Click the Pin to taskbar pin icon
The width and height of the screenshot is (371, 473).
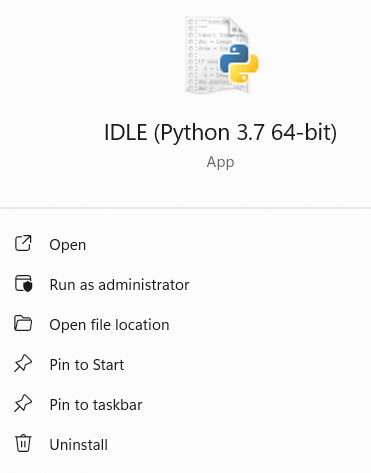23,403
